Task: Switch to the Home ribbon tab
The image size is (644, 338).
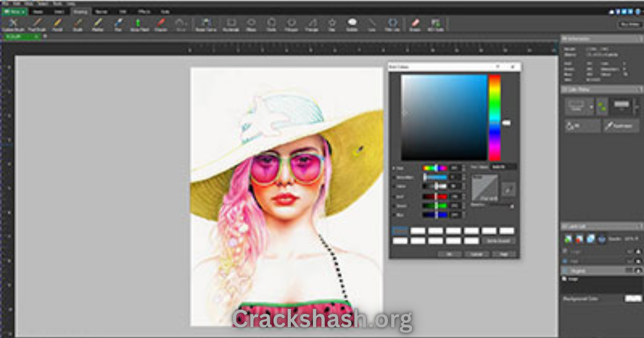Action: (x=38, y=11)
